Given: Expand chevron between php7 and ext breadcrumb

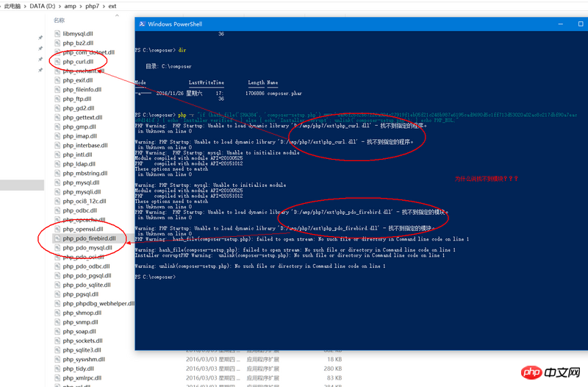Looking at the screenshot, I should point(104,6).
